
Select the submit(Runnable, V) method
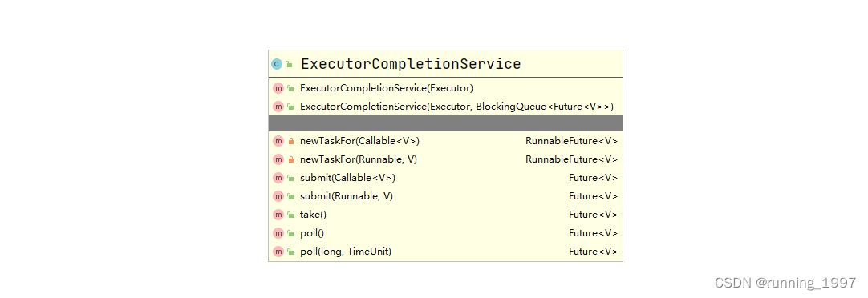pyautogui.click(x=347, y=196)
